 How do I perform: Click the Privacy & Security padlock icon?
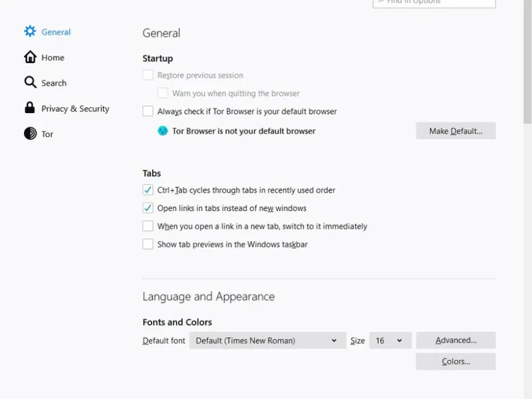30,108
